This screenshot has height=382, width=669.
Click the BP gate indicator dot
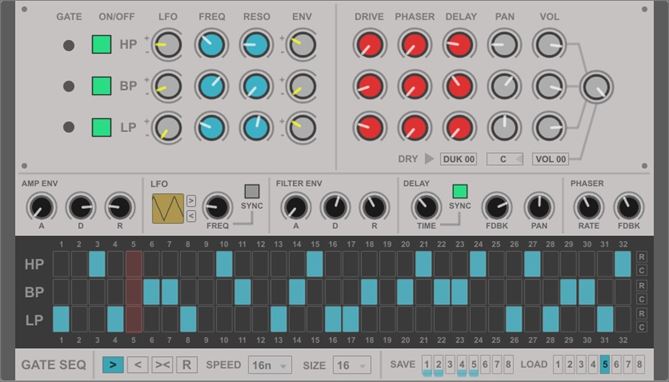pos(69,86)
